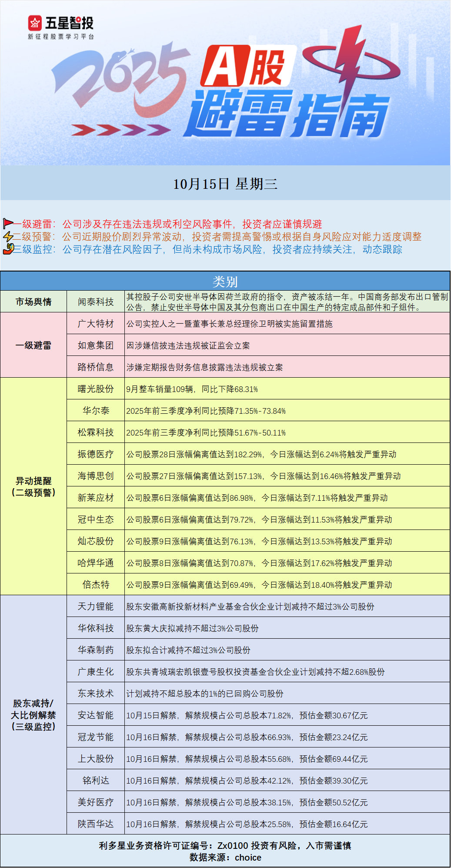Image resolution: width=451 pixels, height=868 pixels.
Task: Click the 冠龙节能 stock name
Action: point(96,737)
